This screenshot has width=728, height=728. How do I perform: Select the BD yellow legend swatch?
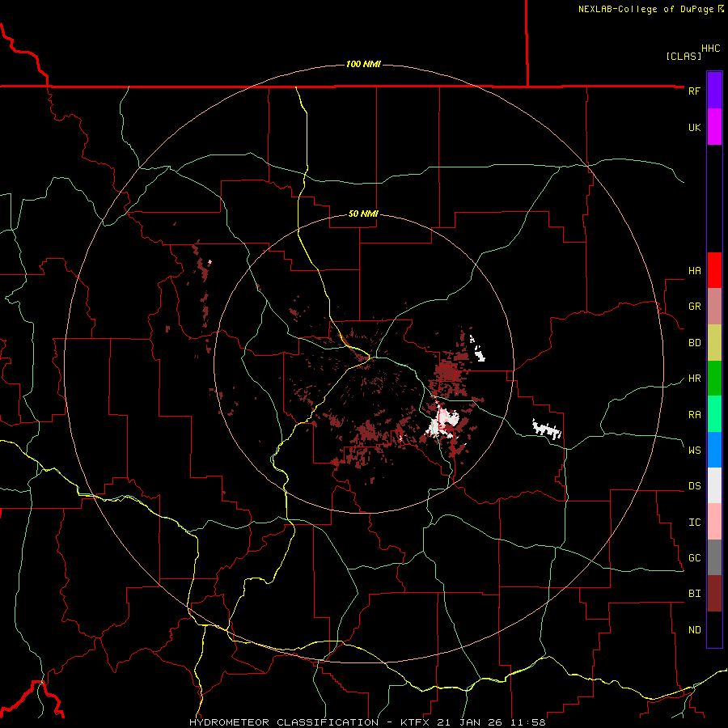[714, 343]
